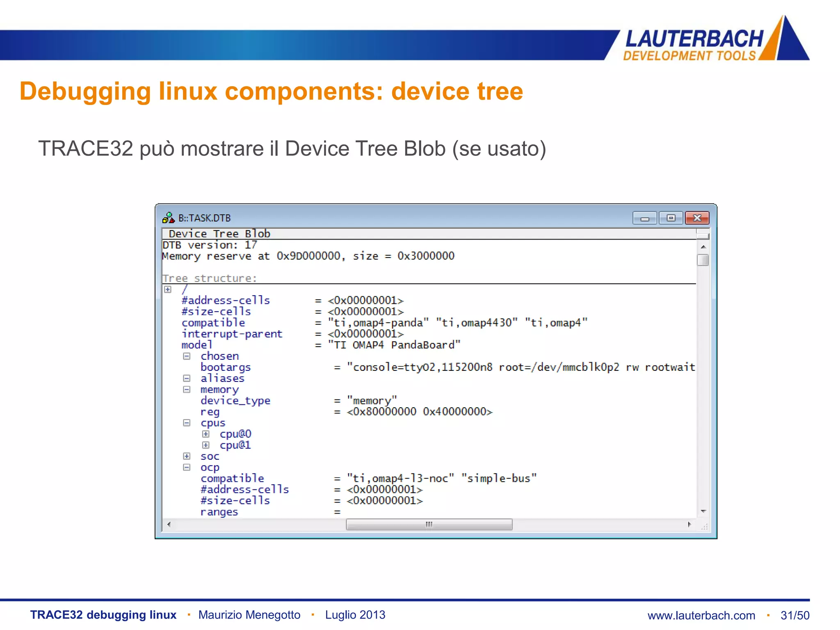The image size is (840, 630).
Task: Click the "ti,omap4-l3-noc" value
Action: tap(400, 479)
